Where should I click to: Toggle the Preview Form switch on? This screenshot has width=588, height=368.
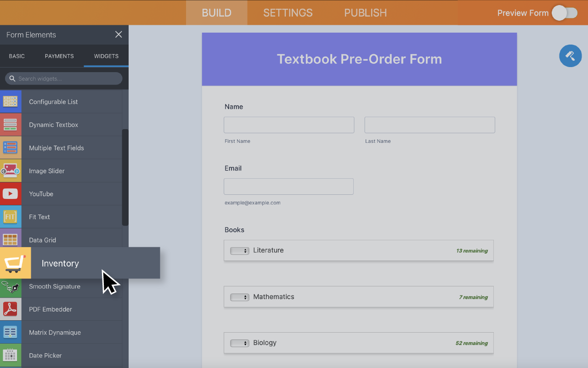565,13
